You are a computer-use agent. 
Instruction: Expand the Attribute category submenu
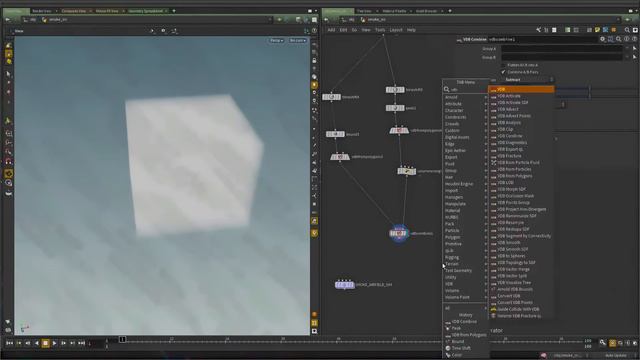coord(453,104)
